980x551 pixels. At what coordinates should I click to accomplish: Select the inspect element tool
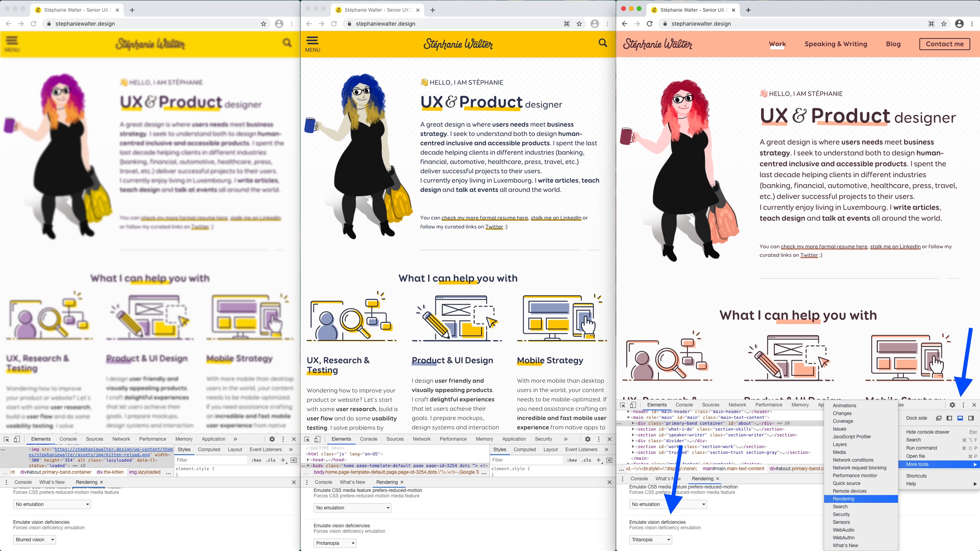pyautogui.click(x=7, y=439)
